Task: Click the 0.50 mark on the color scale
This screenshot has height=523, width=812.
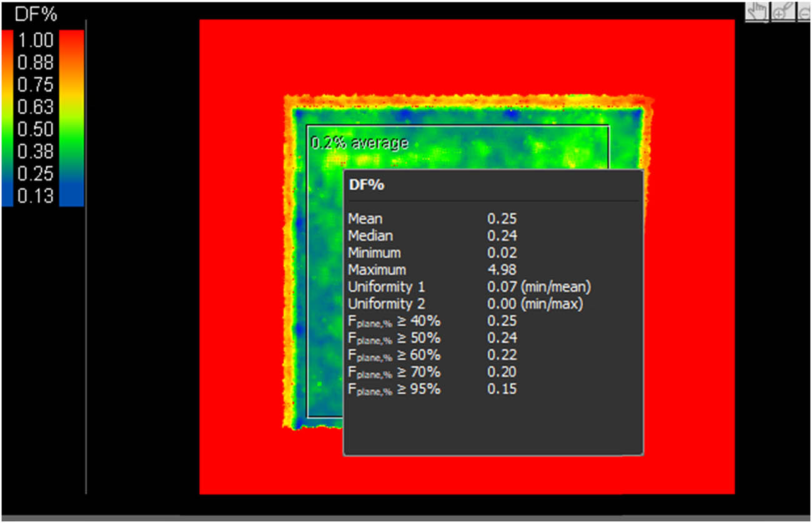Action: coord(36,129)
